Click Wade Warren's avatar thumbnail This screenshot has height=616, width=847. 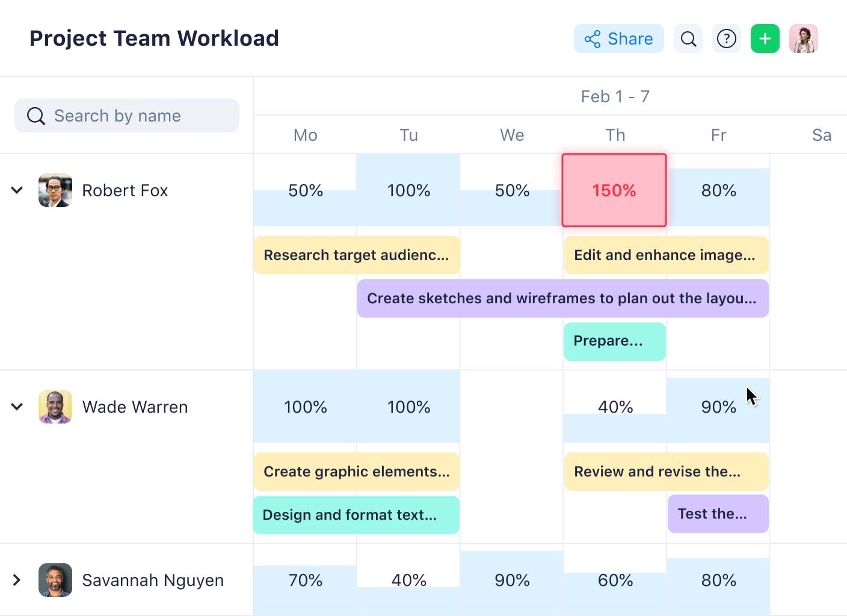[x=55, y=407]
